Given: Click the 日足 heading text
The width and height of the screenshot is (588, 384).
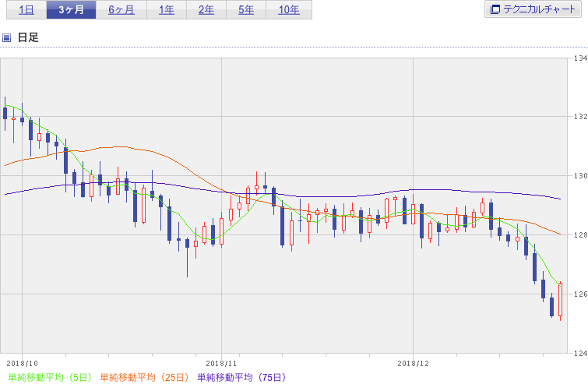Looking at the screenshot, I should coord(28,37).
